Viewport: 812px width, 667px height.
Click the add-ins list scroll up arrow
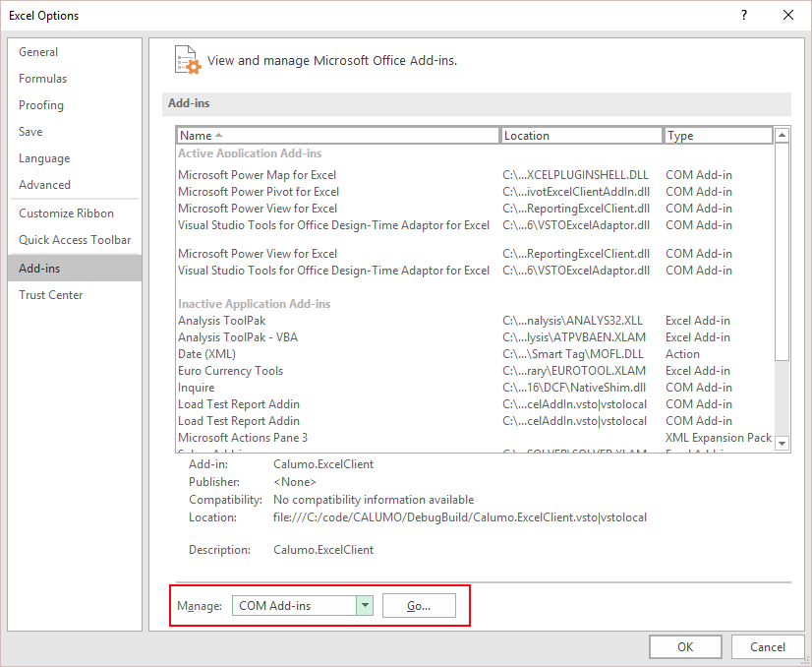(x=782, y=135)
